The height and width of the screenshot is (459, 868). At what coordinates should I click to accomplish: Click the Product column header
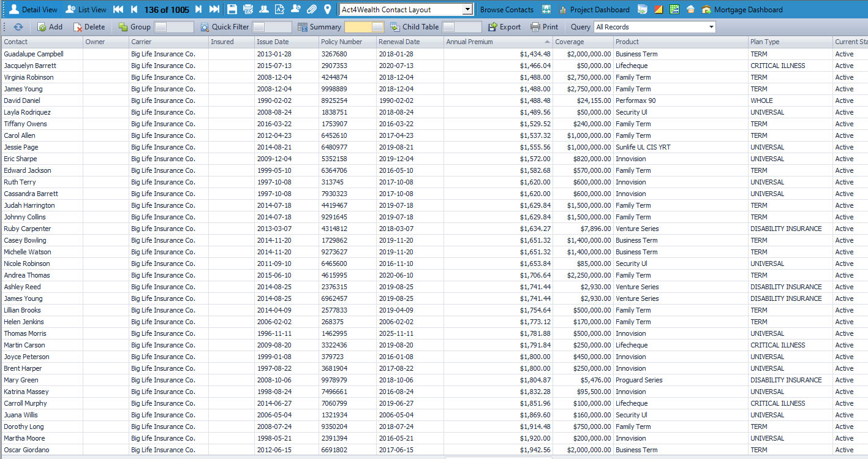click(681, 42)
